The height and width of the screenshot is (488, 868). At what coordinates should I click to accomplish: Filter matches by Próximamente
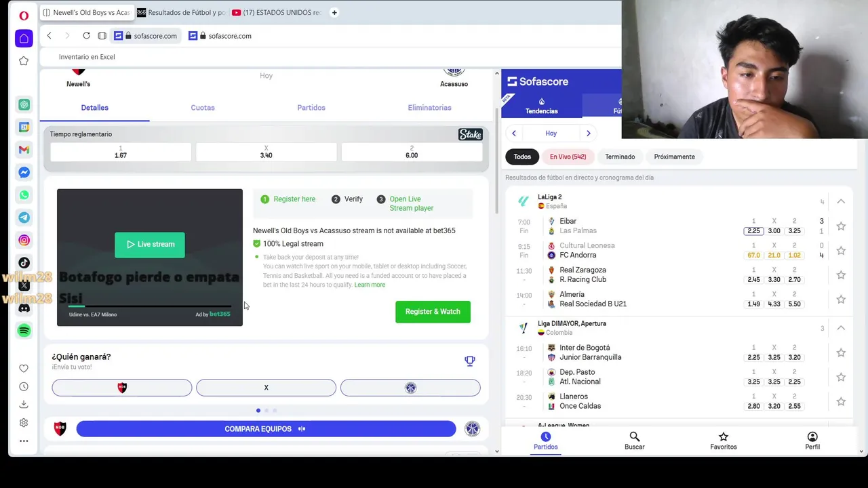pos(674,157)
